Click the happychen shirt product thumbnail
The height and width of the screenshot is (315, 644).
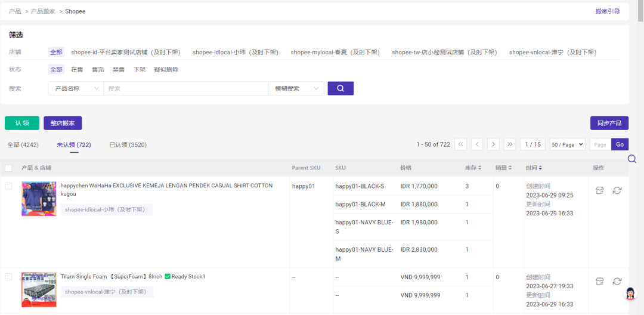(39, 199)
